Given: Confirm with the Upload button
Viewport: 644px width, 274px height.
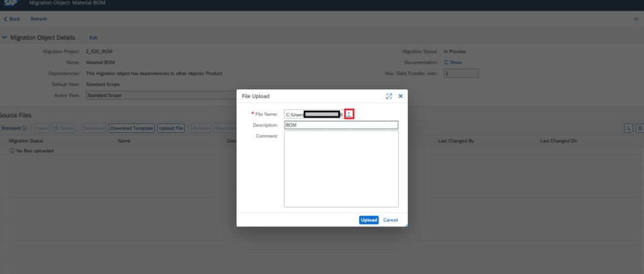Looking at the screenshot, I should (x=369, y=220).
